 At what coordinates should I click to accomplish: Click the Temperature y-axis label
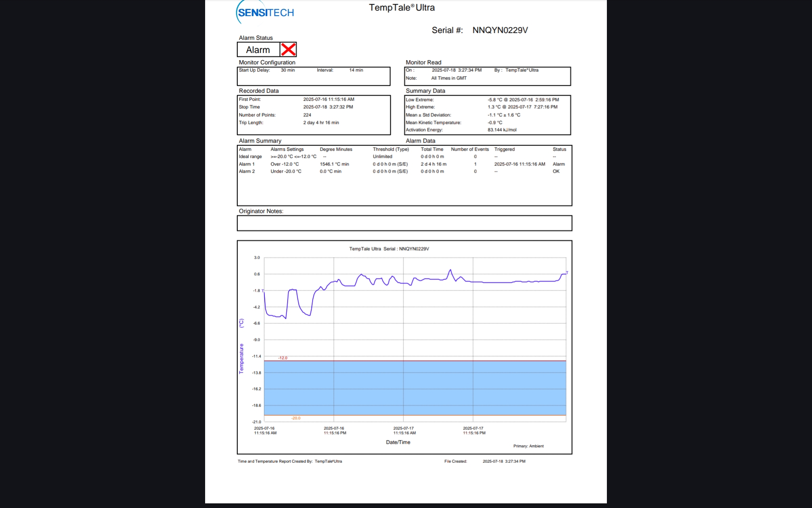click(x=241, y=358)
